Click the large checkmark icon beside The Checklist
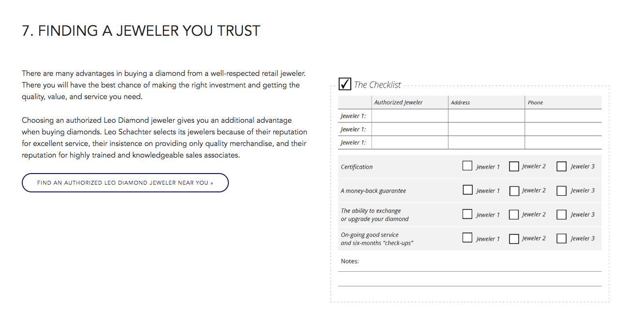The height and width of the screenshot is (320, 644). point(344,84)
